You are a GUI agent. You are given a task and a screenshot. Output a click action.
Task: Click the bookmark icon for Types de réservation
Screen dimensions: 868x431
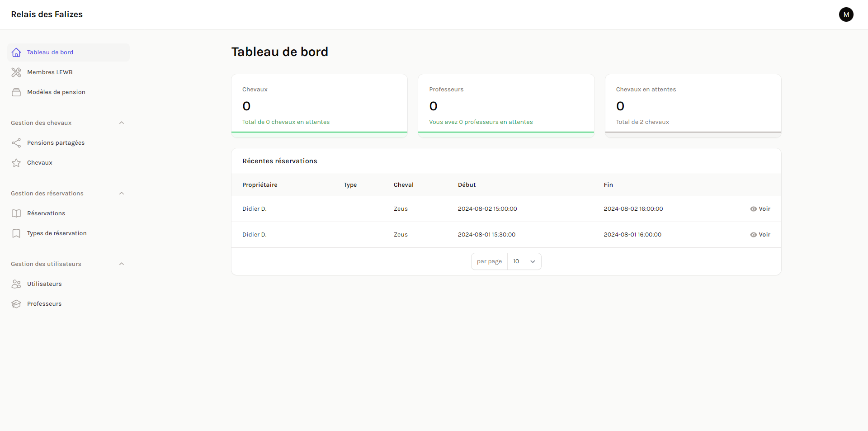(x=16, y=233)
